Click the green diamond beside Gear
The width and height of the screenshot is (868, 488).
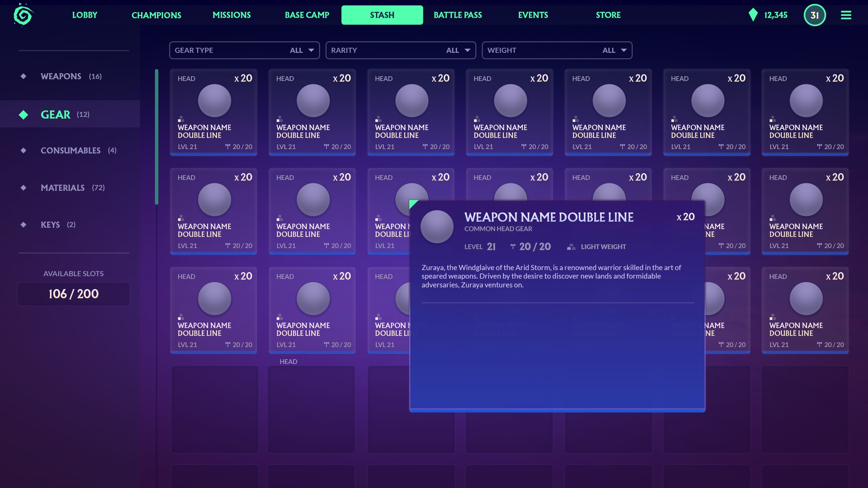(x=23, y=115)
